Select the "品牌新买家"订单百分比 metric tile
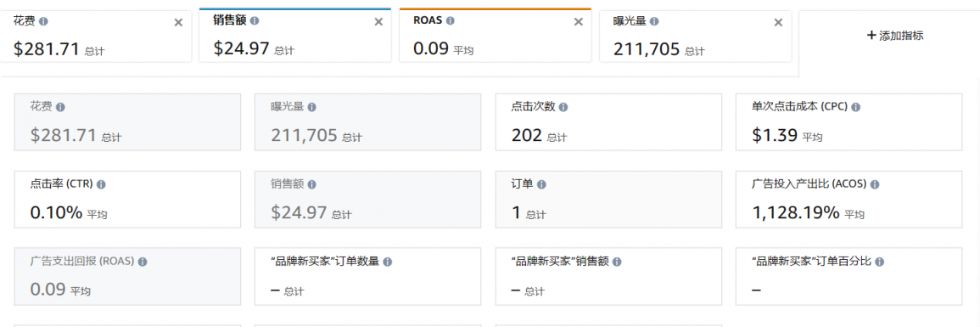The height and width of the screenshot is (327, 980). tap(848, 276)
